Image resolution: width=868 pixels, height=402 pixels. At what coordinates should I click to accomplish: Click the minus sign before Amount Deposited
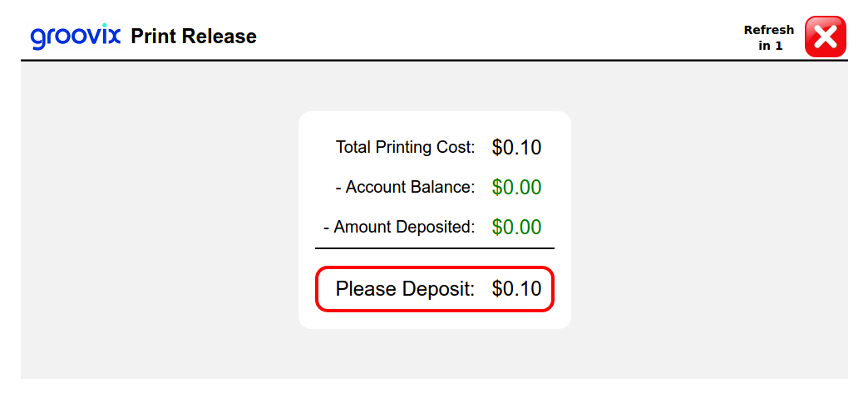[x=327, y=228]
